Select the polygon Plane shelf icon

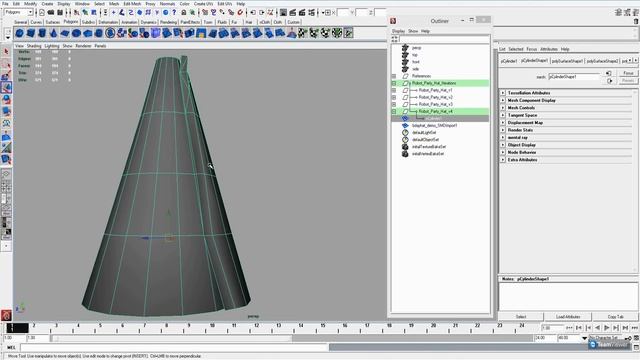coord(65,33)
